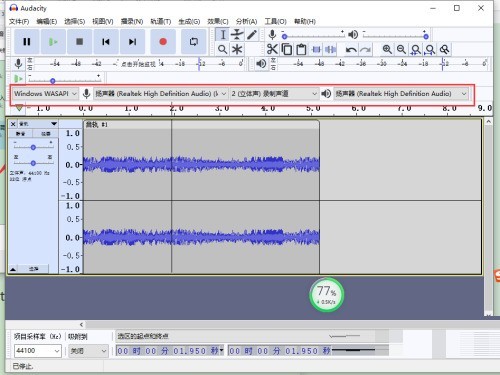Viewport: 500px width, 375px height.
Task: Select the Envelope tool
Action: coord(237,35)
